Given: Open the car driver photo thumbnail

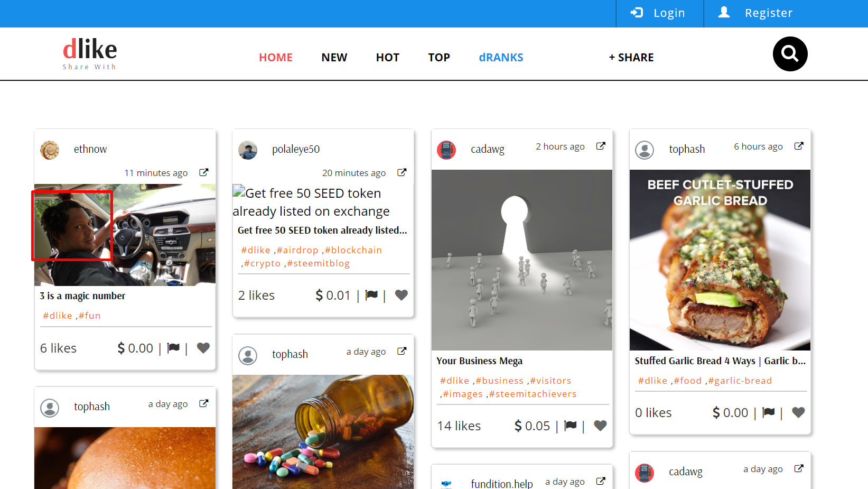Looking at the screenshot, I should (125, 235).
